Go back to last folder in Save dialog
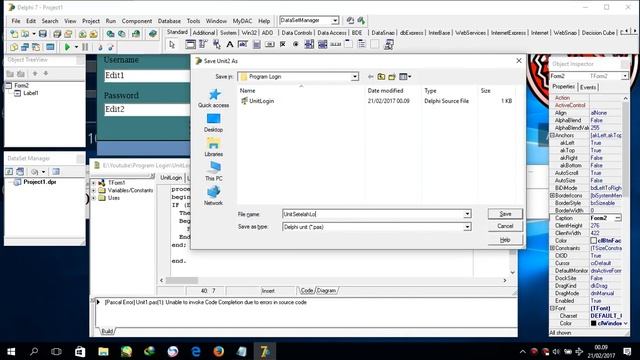Viewport: 640px width, 360px height. pyautogui.click(x=370, y=77)
